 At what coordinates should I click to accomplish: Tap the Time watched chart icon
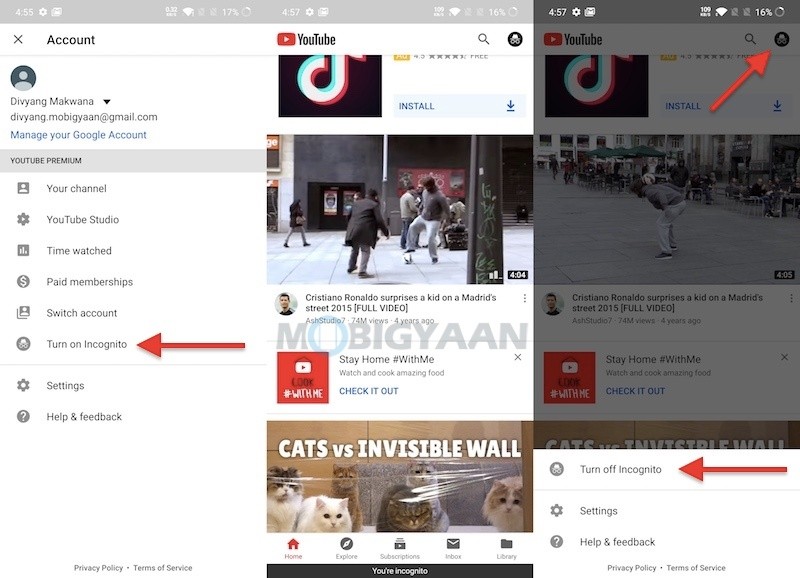(23, 250)
